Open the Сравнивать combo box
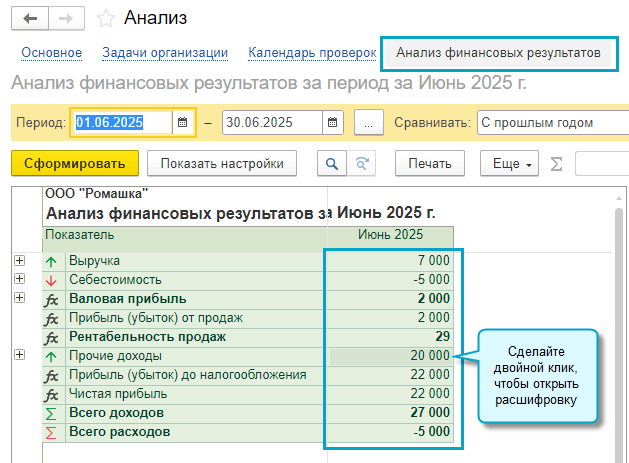The height and width of the screenshot is (463, 629). tap(550, 123)
